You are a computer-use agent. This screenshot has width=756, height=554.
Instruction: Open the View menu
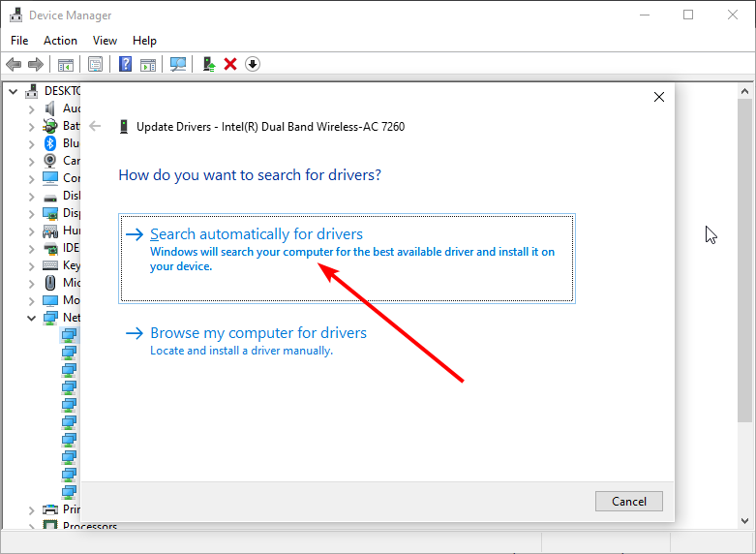(105, 41)
